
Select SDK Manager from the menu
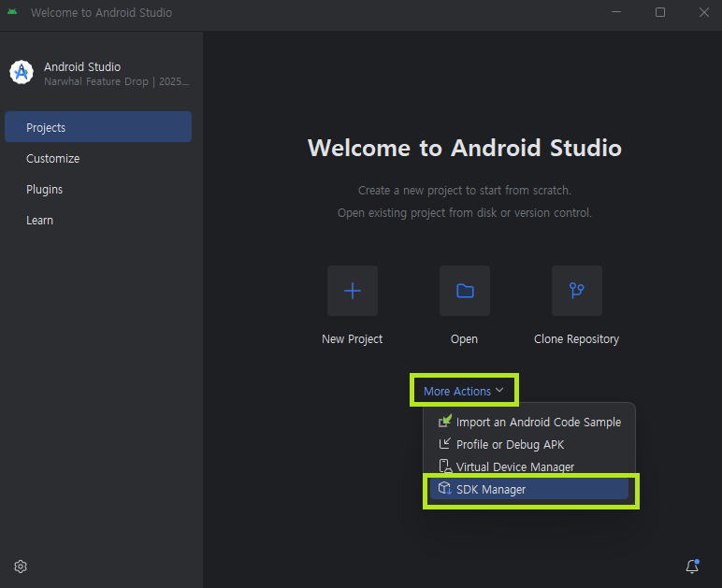tap(529, 489)
